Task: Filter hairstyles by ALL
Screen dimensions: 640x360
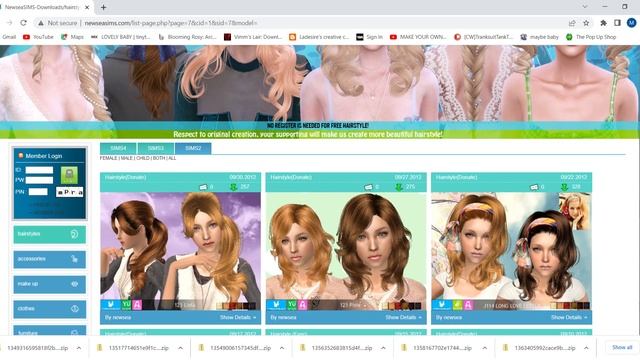Action: [172, 158]
